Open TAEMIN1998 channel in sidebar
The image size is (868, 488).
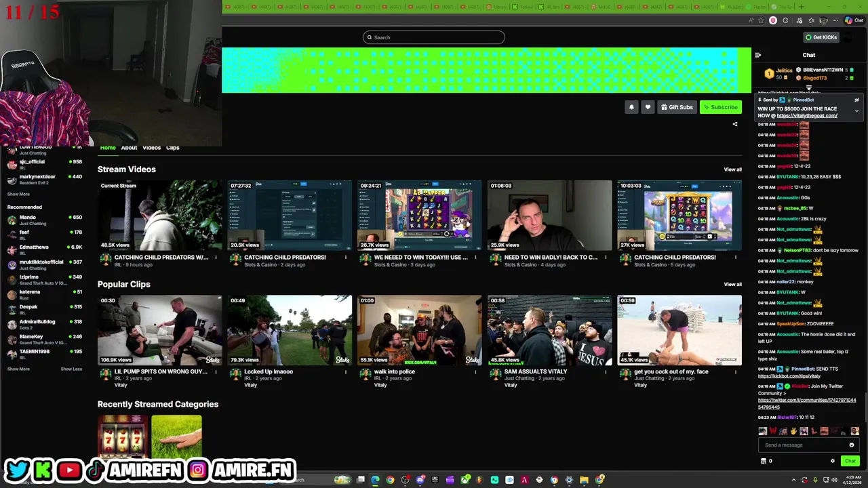coord(45,354)
